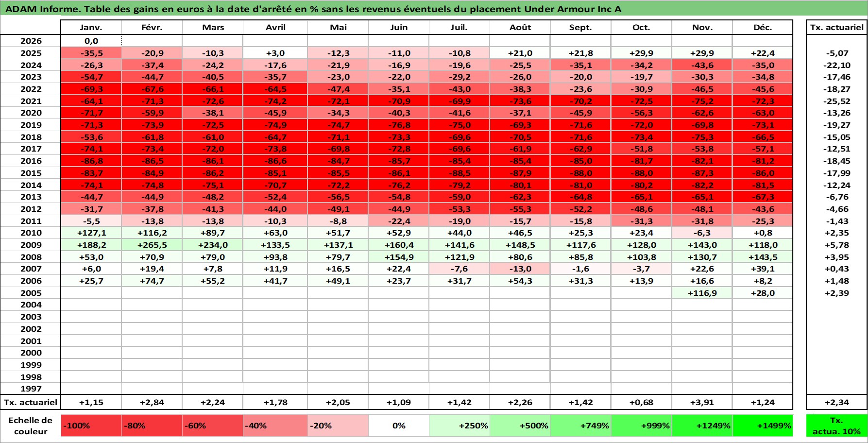Click the -40% legend swatch
The image size is (868, 443).
(x=275, y=426)
